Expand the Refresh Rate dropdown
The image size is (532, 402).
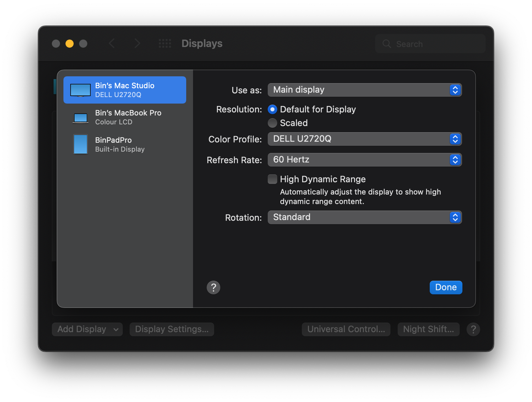(x=365, y=160)
